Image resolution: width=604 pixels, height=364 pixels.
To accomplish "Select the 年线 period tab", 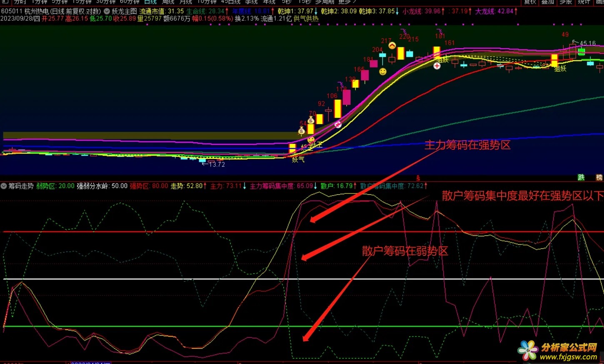I will pyautogui.click(x=269, y=2).
